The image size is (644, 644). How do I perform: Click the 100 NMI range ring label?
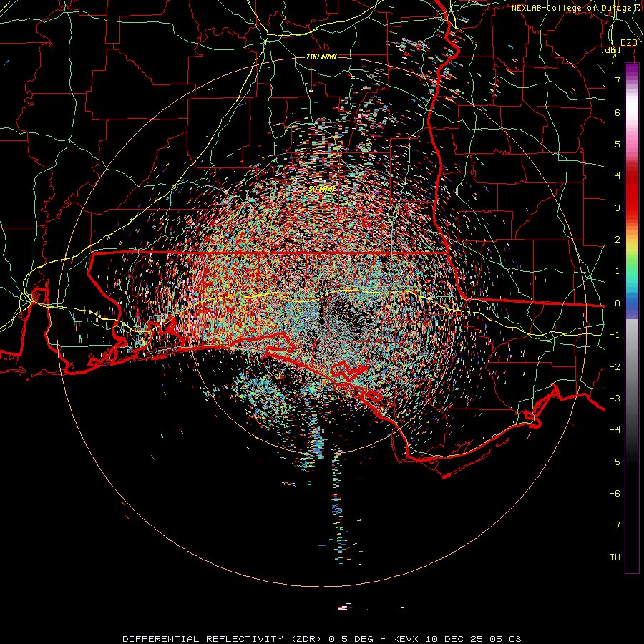tap(321, 57)
